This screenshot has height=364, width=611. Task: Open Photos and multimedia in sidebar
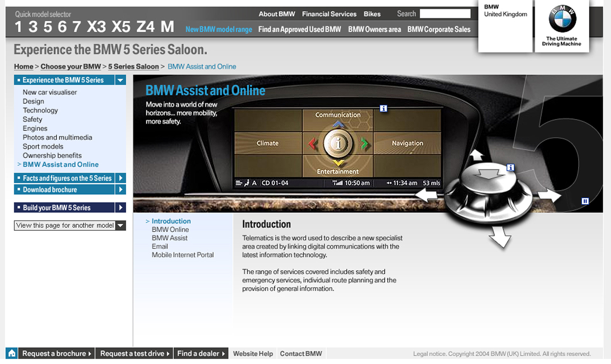coord(57,137)
